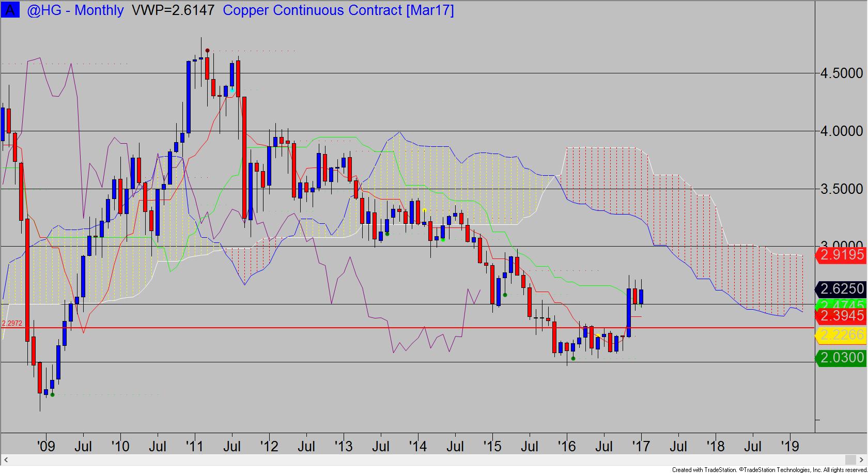Screen dimensions: 868x473
Task: Click the blue 'A' chart indicator box
Action: 10,10
